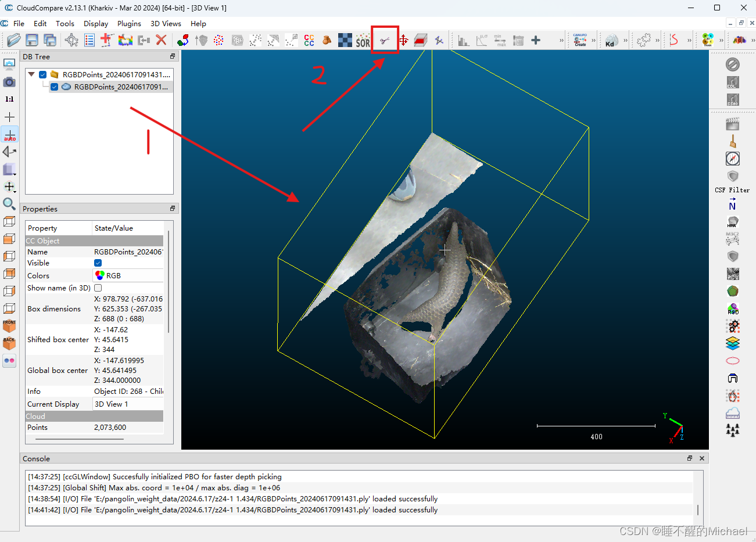Image resolution: width=756 pixels, height=542 pixels.
Task: Close the Console panel
Action: [702, 458]
